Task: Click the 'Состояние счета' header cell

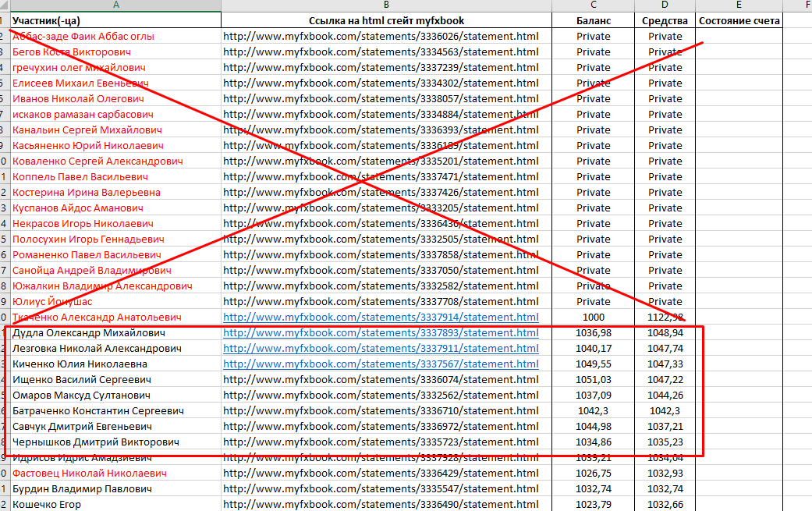Action: (x=739, y=21)
